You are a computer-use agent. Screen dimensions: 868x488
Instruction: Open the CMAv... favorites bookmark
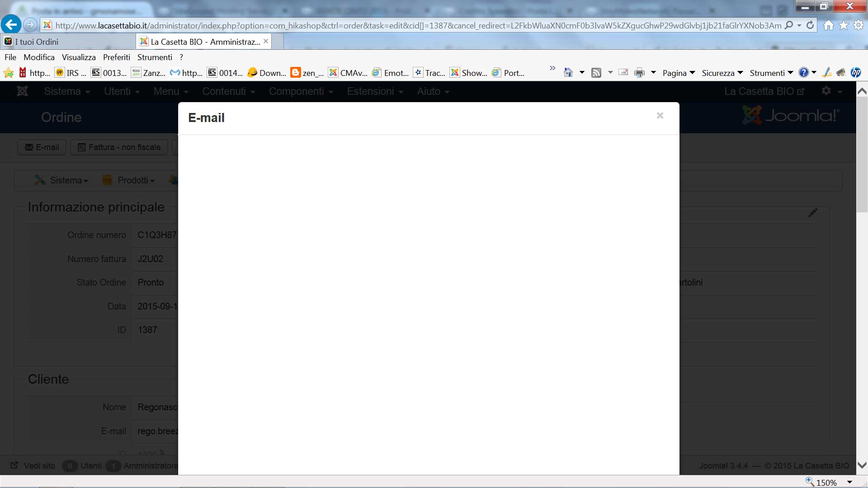pos(348,73)
